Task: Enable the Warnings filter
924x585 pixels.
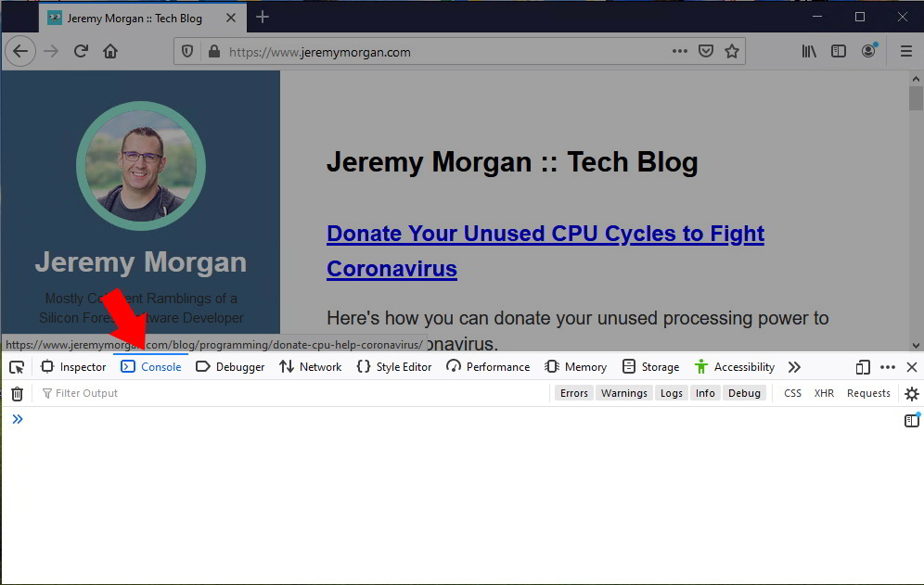Action: [623, 392]
